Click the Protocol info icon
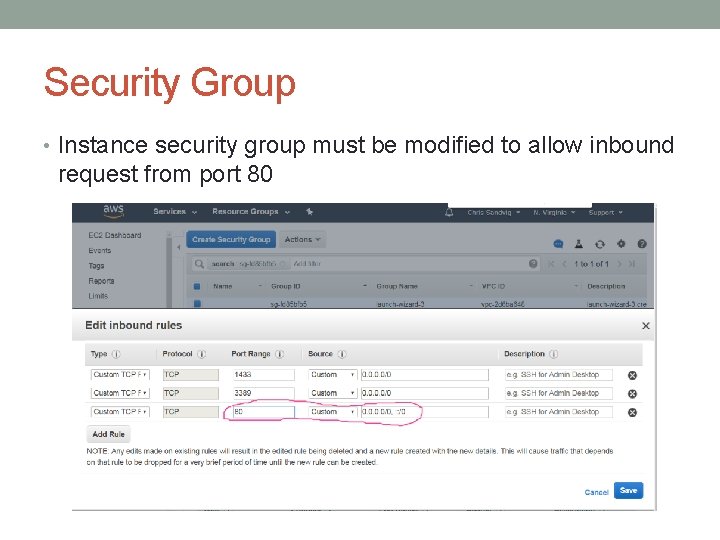The width and height of the screenshot is (720, 540). [x=202, y=354]
